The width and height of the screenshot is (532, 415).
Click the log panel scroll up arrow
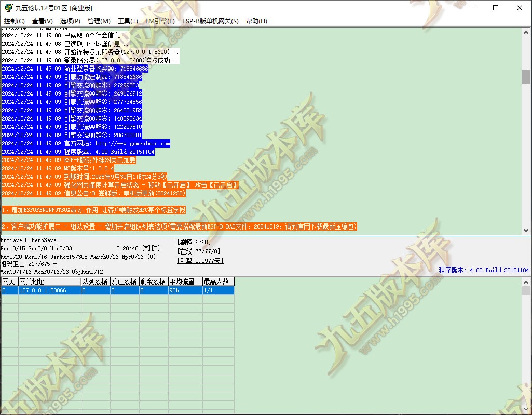click(x=526, y=33)
